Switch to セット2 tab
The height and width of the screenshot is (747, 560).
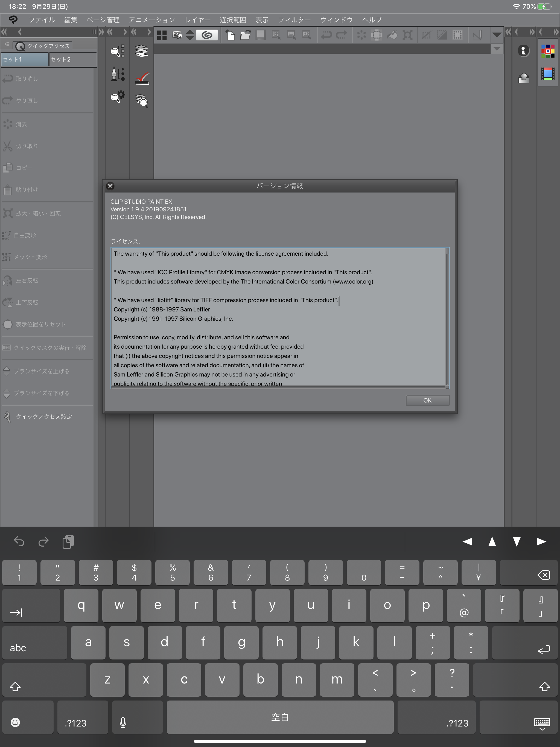73,59
